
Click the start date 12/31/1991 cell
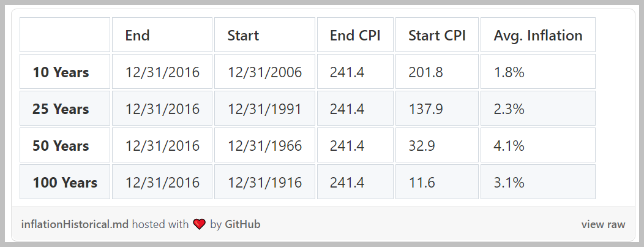(264, 109)
